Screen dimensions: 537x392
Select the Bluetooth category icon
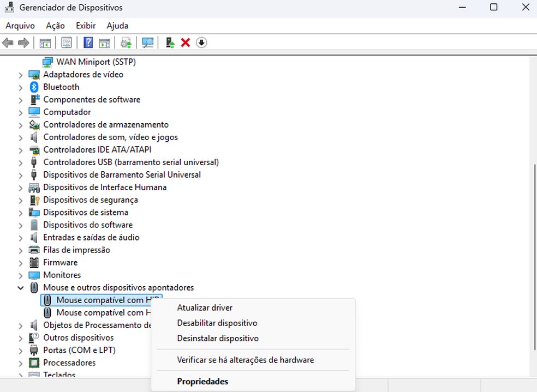34,87
